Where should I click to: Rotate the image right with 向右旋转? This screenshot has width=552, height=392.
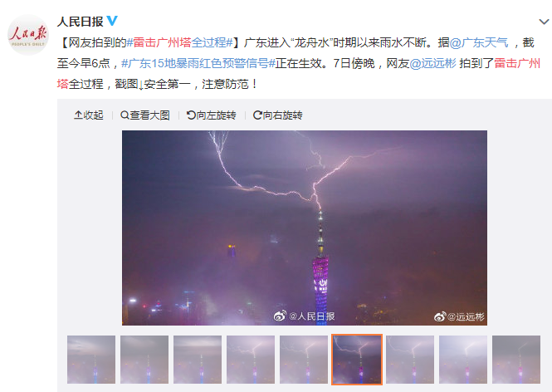click(278, 115)
